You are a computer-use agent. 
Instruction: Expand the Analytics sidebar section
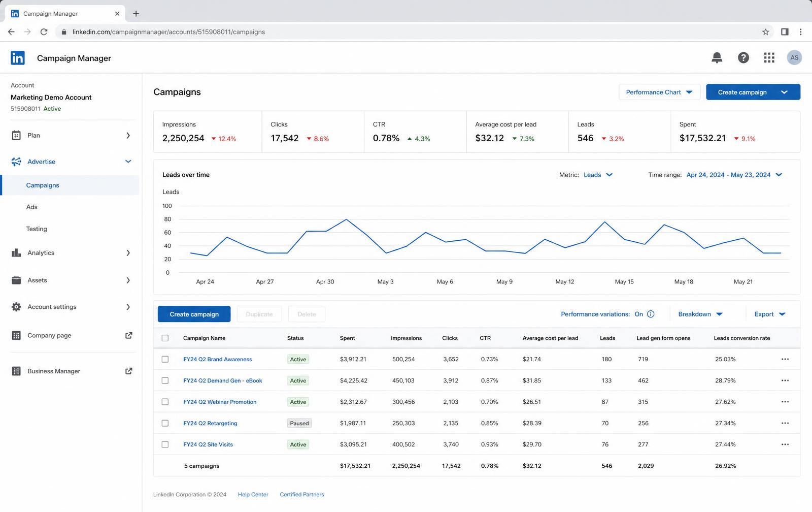128,252
